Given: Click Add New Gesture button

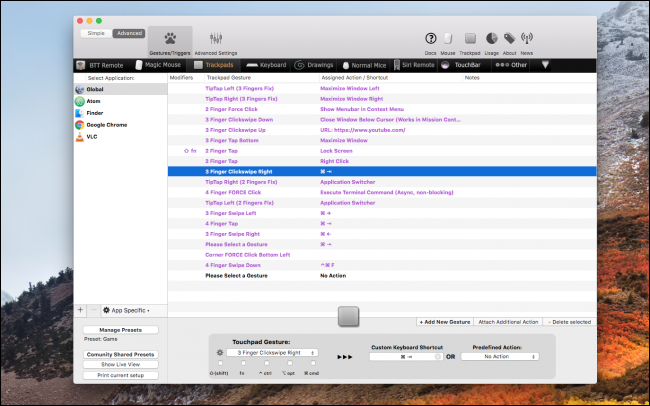Looking at the screenshot, I should [x=445, y=322].
